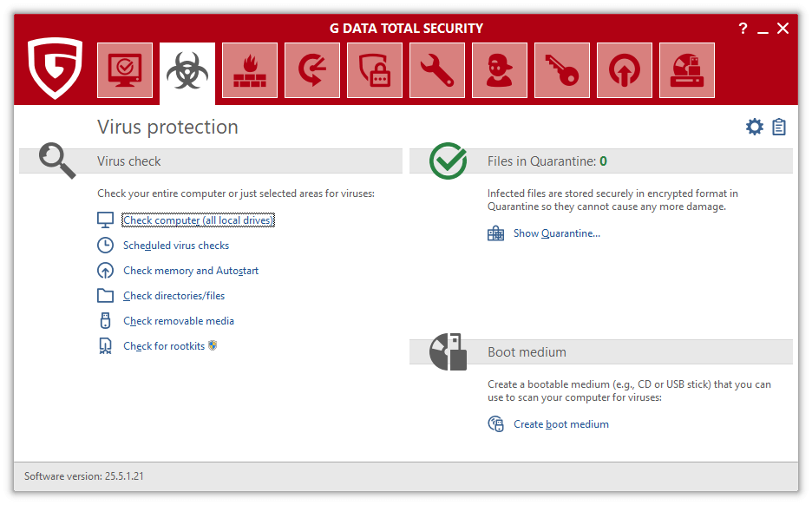Open Scheduled virus checks

pos(176,246)
